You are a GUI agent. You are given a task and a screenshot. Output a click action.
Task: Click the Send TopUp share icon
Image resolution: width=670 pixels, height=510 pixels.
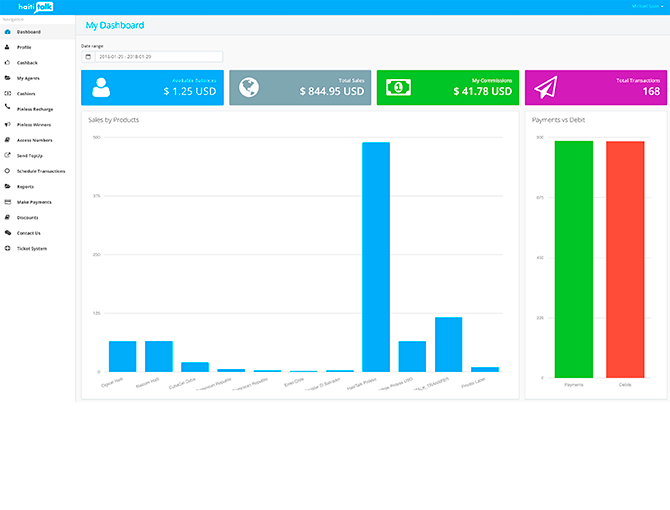tap(8, 155)
